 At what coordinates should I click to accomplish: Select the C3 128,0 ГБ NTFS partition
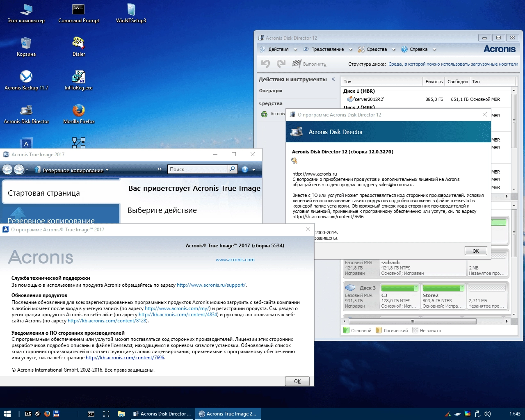[399, 297]
